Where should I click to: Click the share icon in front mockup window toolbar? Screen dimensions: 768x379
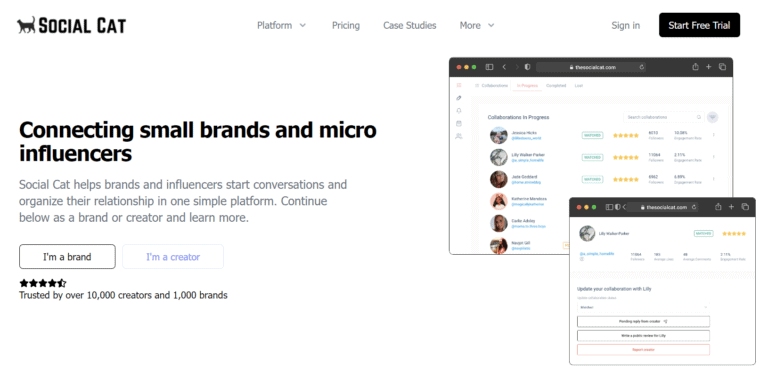point(718,207)
